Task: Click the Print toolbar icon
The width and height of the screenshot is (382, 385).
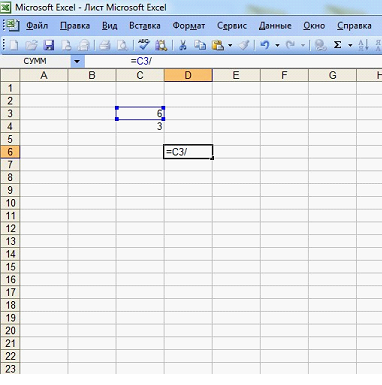Action: [105, 45]
